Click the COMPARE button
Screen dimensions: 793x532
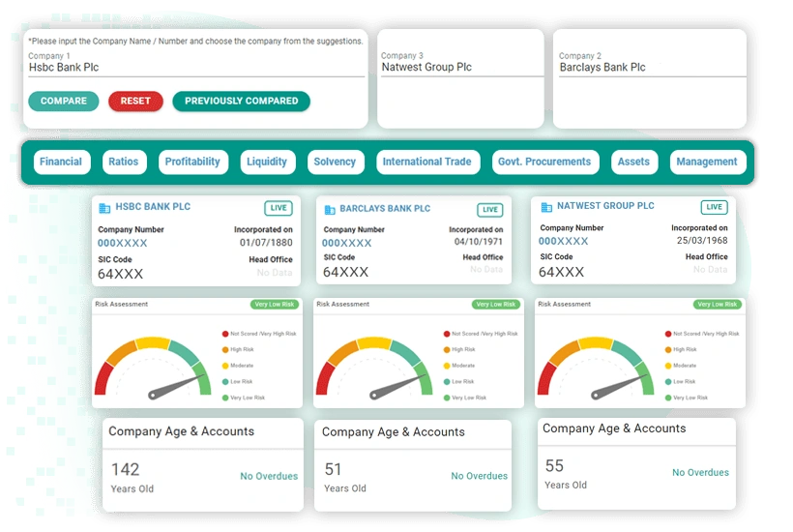[64, 102]
